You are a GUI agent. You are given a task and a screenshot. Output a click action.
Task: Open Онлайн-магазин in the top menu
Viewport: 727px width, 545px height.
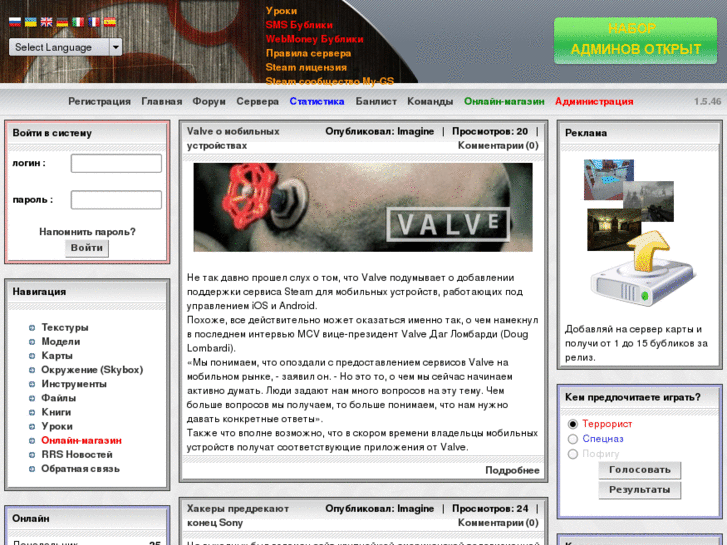pos(504,101)
